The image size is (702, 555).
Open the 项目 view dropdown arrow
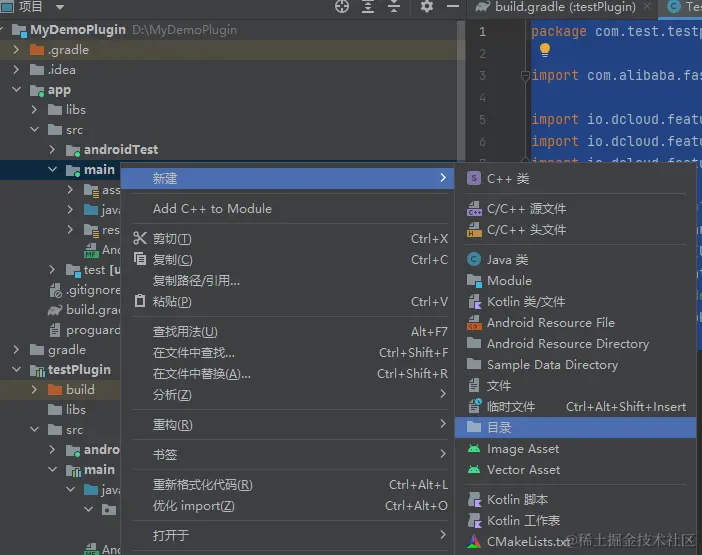point(60,7)
